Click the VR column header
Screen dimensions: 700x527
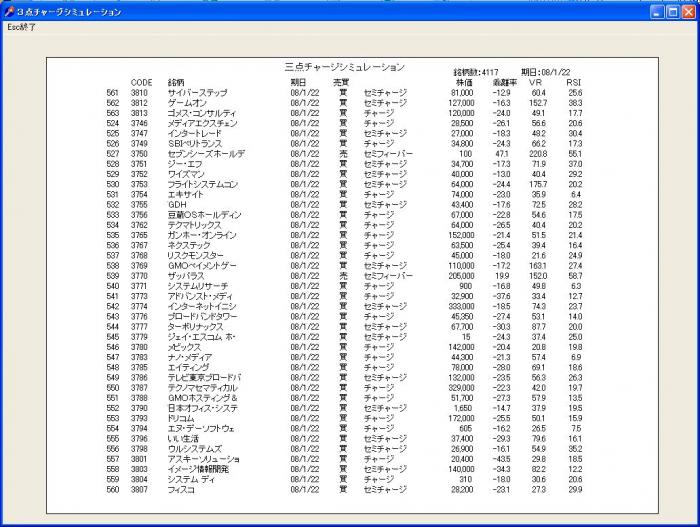click(x=535, y=82)
